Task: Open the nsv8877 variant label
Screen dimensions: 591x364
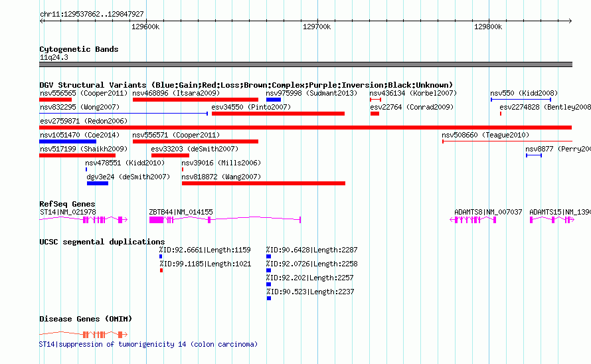Action: pyautogui.click(x=558, y=149)
